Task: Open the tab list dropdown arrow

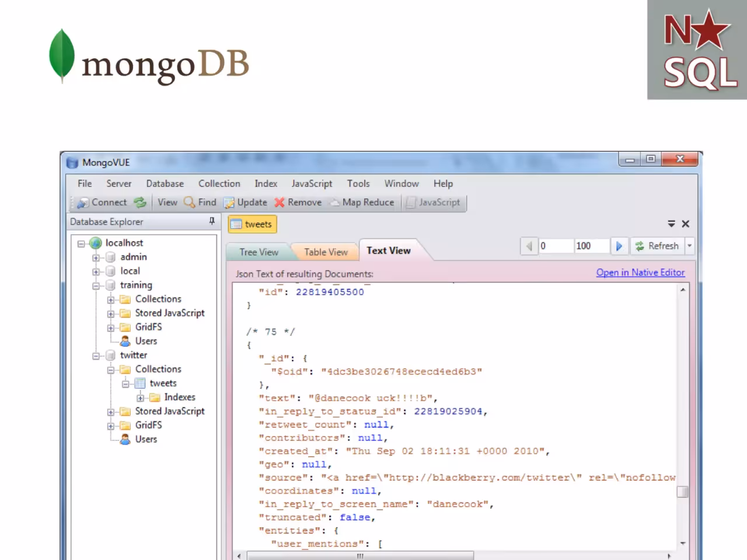Action: tap(671, 223)
